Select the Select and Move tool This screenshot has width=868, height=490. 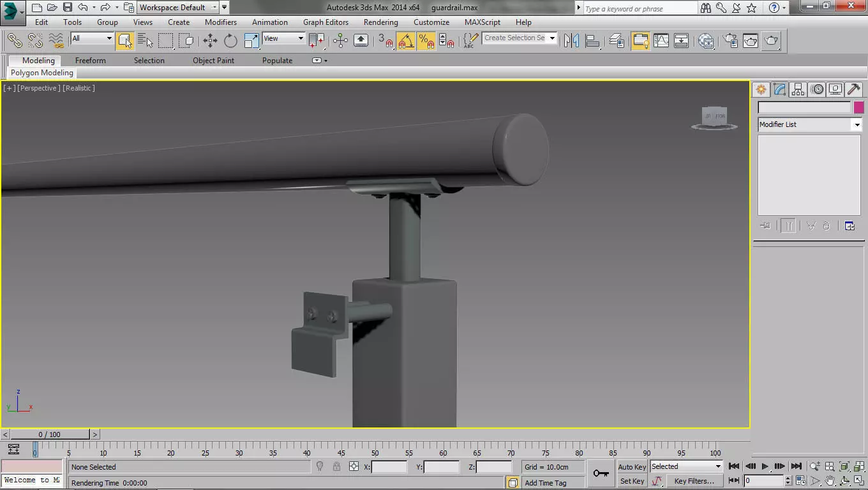pos(210,40)
